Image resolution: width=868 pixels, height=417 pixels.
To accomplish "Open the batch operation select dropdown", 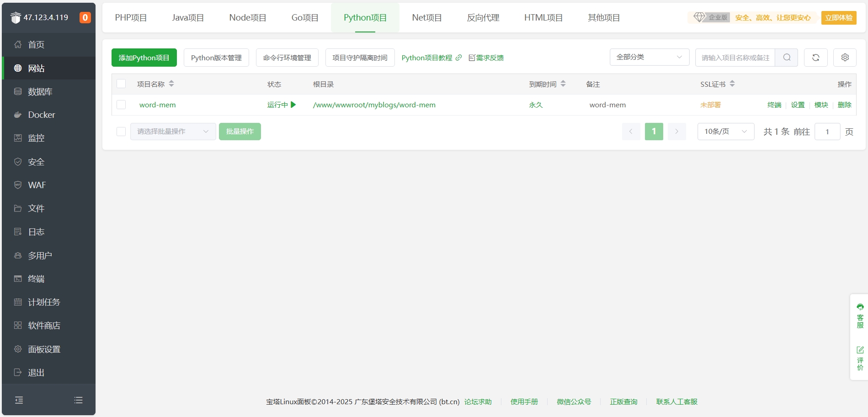I will coord(173,132).
